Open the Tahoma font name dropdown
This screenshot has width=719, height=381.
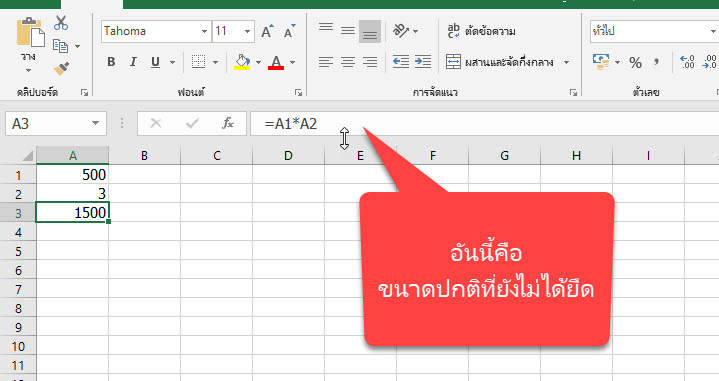click(x=204, y=32)
